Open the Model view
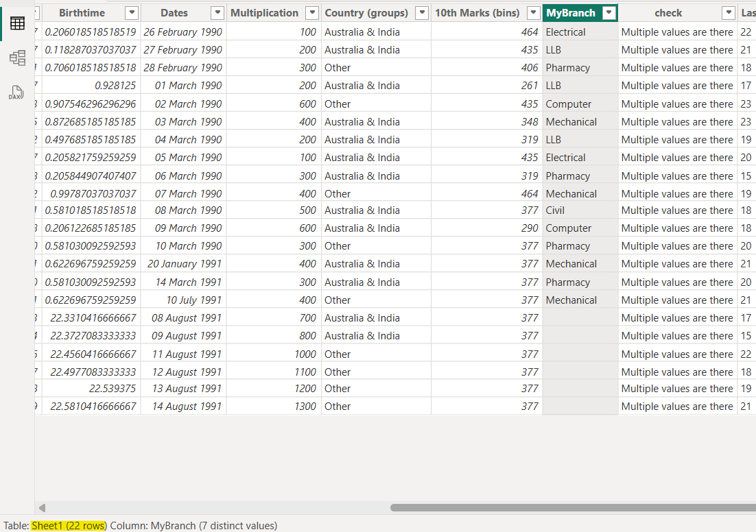This screenshot has width=756, height=532. pos(17,58)
